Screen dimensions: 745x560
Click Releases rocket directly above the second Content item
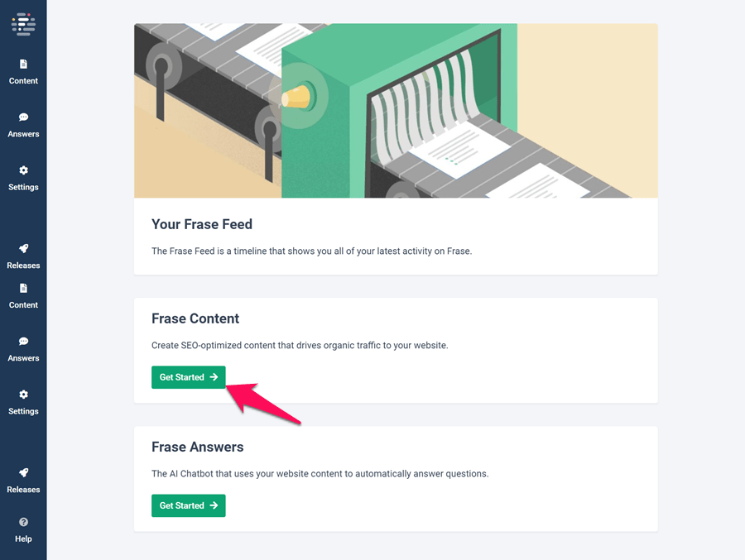coord(23,256)
